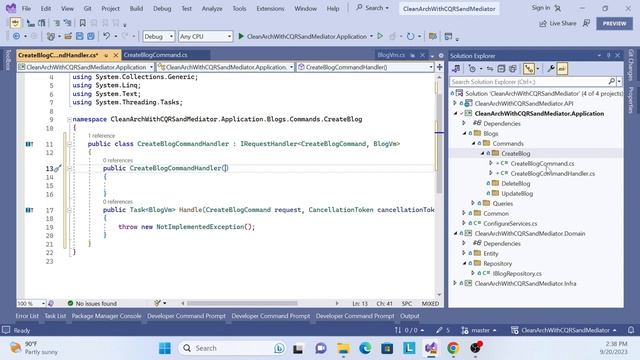Open Live Share session
Viewport: 640px width, 360px height.
(x=558, y=23)
